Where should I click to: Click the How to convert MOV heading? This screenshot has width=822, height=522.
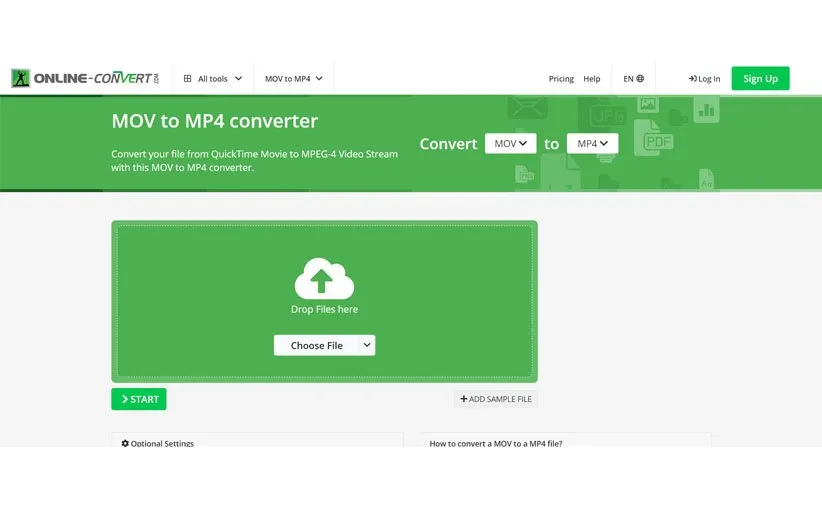click(x=496, y=443)
